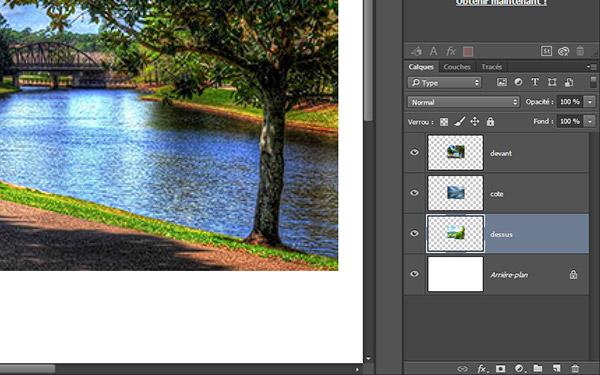The height and width of the screenshot is (375, 600).
Task: Open the Calques panel flyout menu
Action: pyautogui.click(x=592, y=67)
